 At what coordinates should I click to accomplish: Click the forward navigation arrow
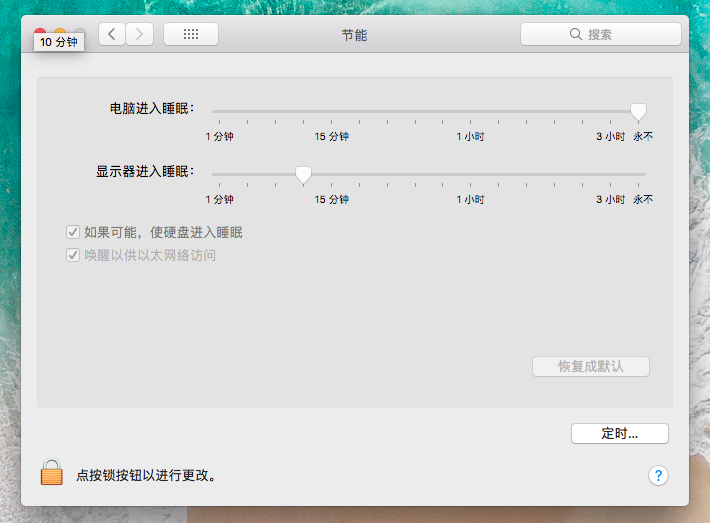(139, 34)
